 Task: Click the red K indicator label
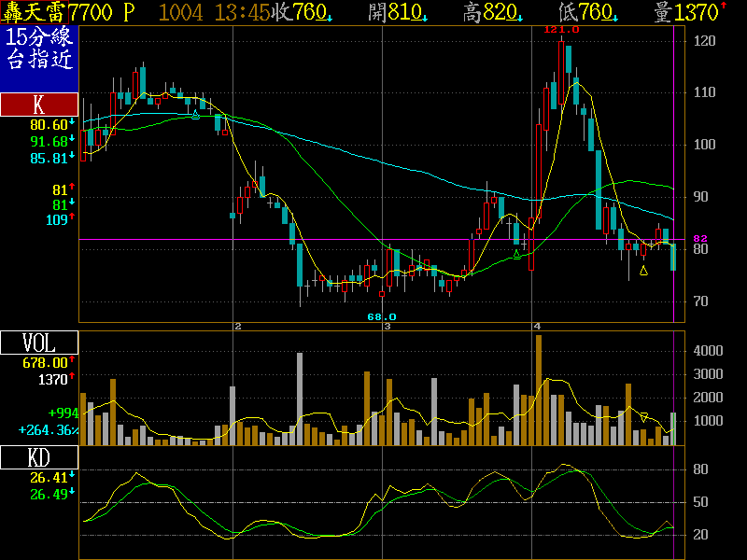tap(38, 105)
